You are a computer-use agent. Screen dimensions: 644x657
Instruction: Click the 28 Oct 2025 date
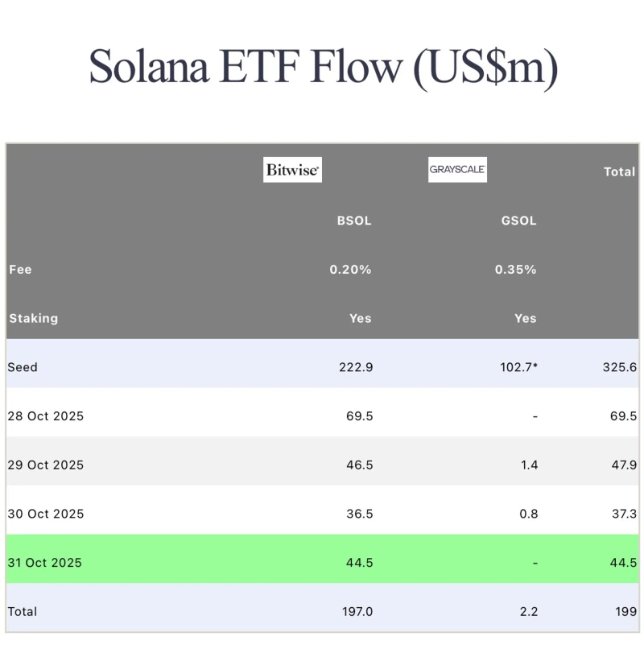pyautogui.click(x=45, y=416)
